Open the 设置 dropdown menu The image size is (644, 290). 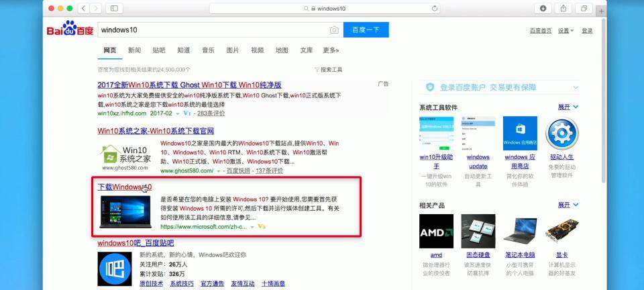[566, 31]
